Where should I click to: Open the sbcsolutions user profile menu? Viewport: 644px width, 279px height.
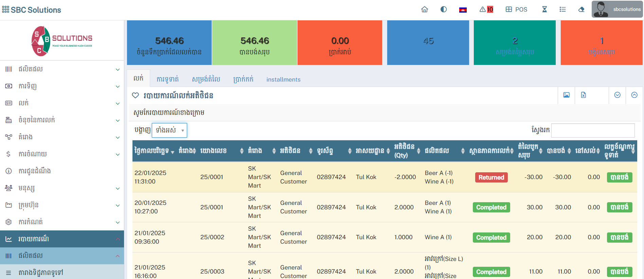click(x=617, y=10)
